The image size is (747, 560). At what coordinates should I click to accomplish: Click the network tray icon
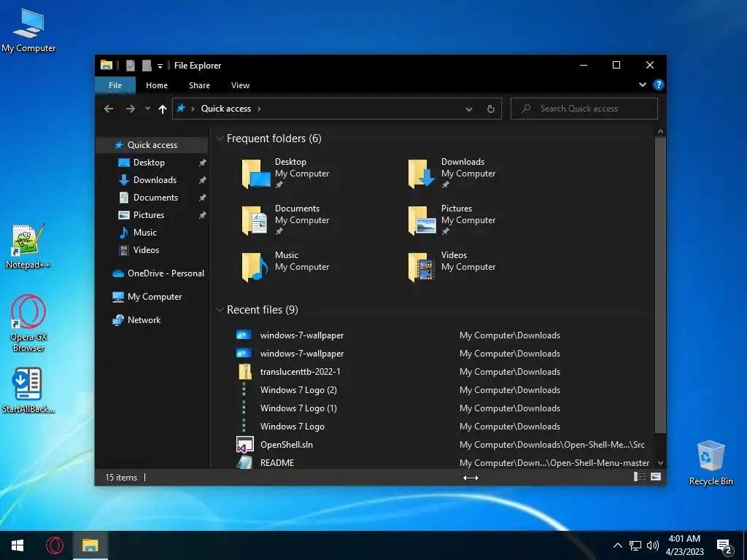(x=635, y=545)
